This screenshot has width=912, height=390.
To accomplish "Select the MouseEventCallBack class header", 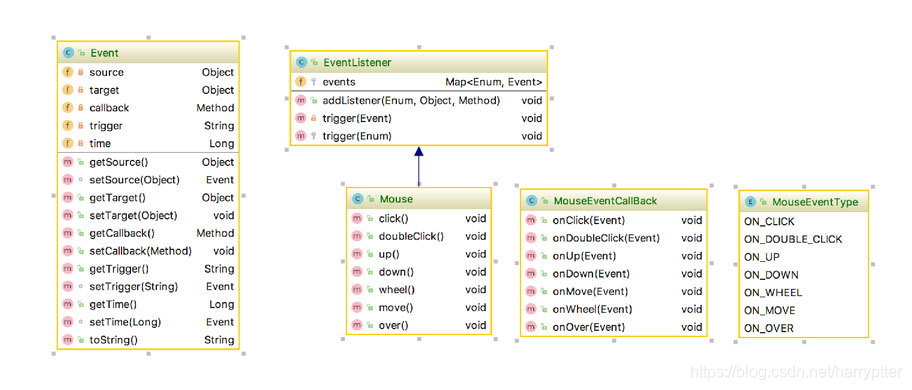I will tap(614, 201).
